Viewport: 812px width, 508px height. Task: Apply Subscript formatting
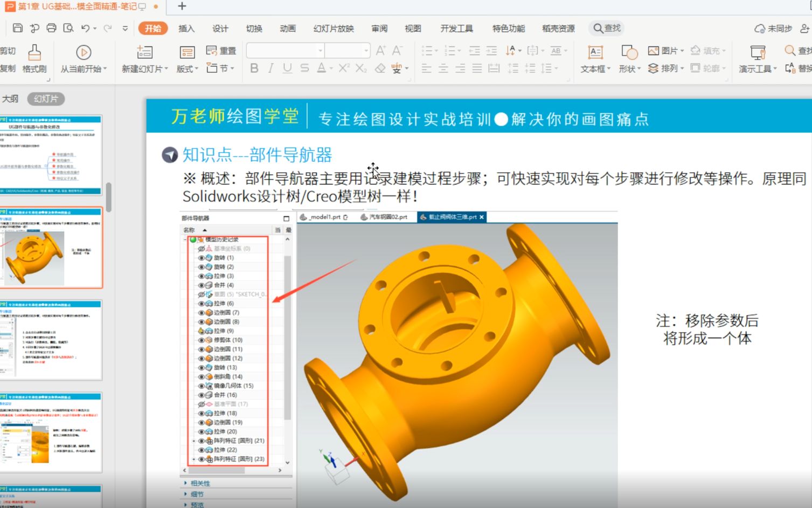(x=361, y=68)
